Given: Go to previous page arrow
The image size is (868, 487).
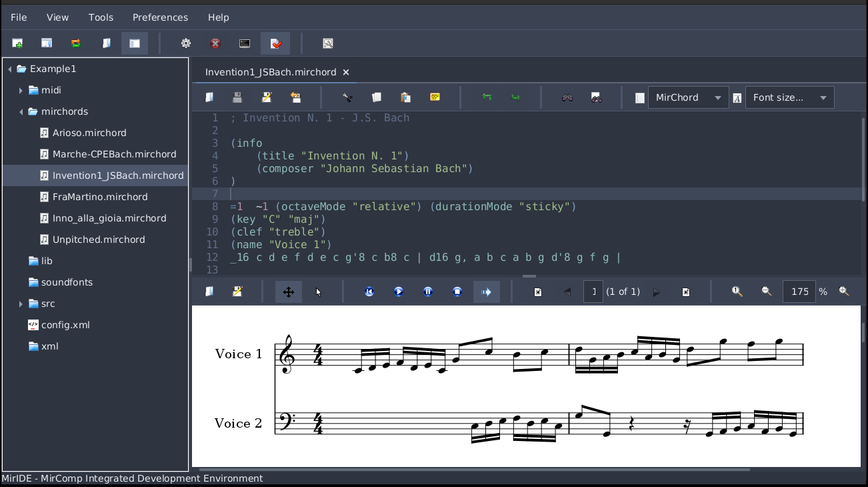Looking at the screenshot, I should (x=567, y=292).
